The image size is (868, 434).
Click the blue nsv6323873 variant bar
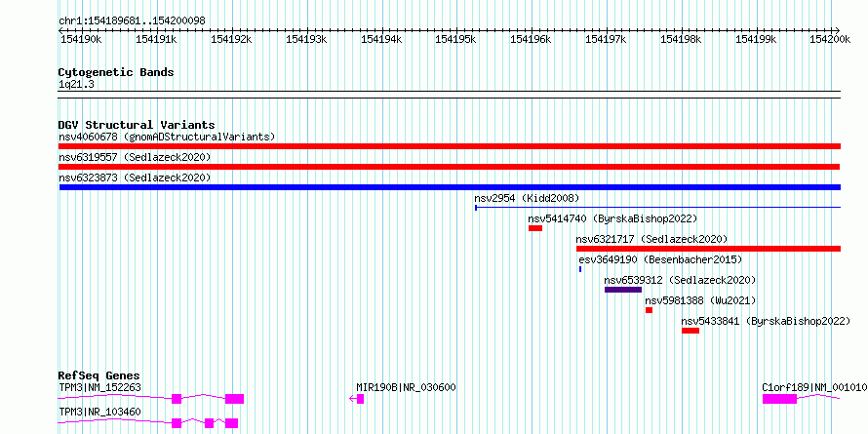tap(450, 187)
